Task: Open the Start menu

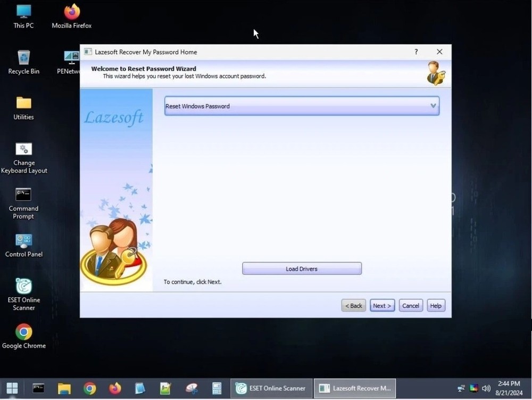Action: [11, 388]
